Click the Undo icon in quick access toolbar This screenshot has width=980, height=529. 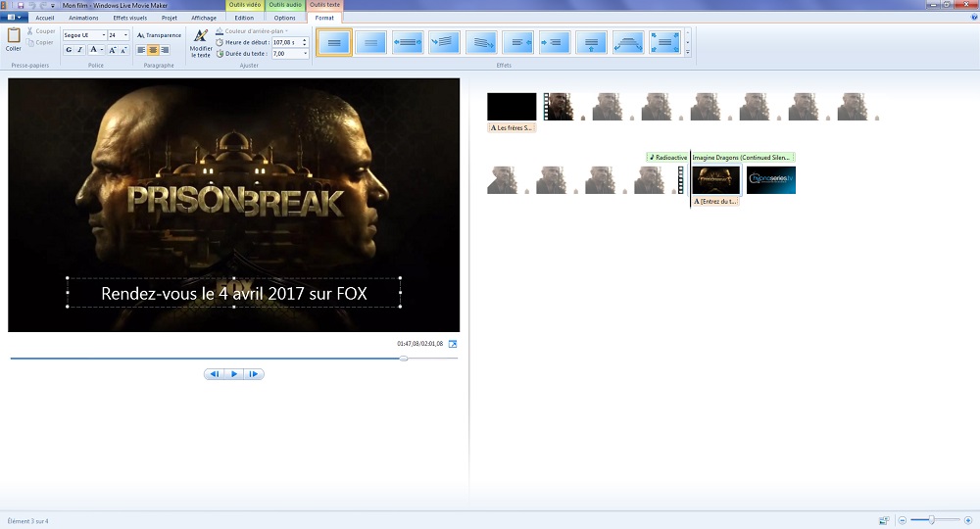pyautogui.click(x=32, y=5)
